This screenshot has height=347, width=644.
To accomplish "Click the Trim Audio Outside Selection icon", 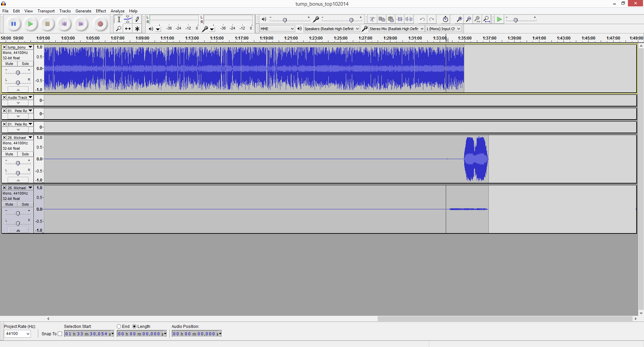I will (x=400, y=19).
